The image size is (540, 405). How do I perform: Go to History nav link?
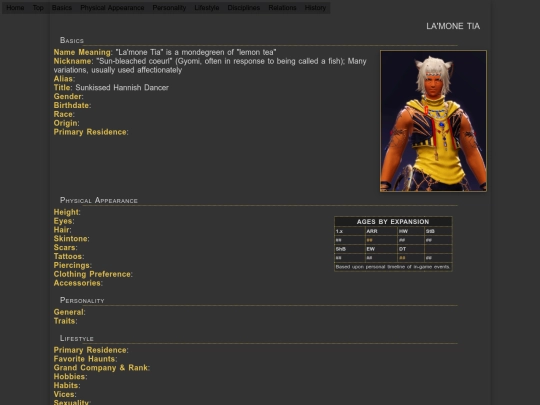tap(315, 8)
